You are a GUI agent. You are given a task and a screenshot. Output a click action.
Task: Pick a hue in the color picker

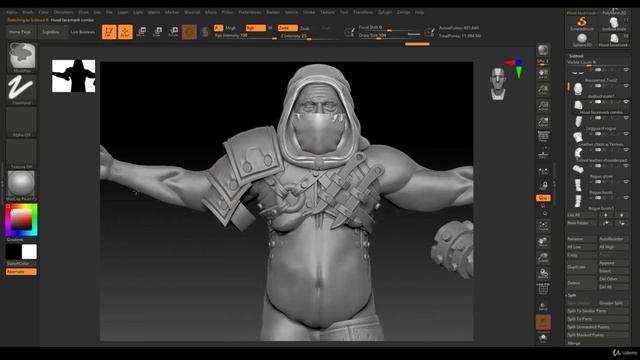(x=21, y=220)
